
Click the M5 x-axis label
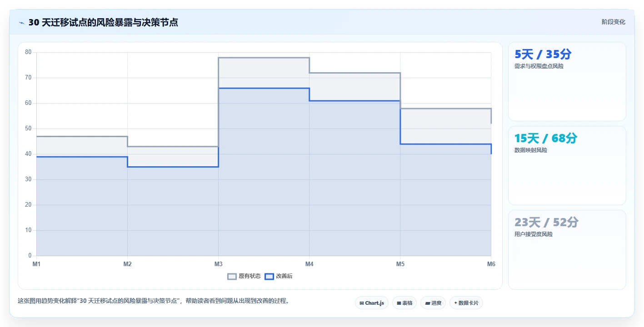(400, 264)
